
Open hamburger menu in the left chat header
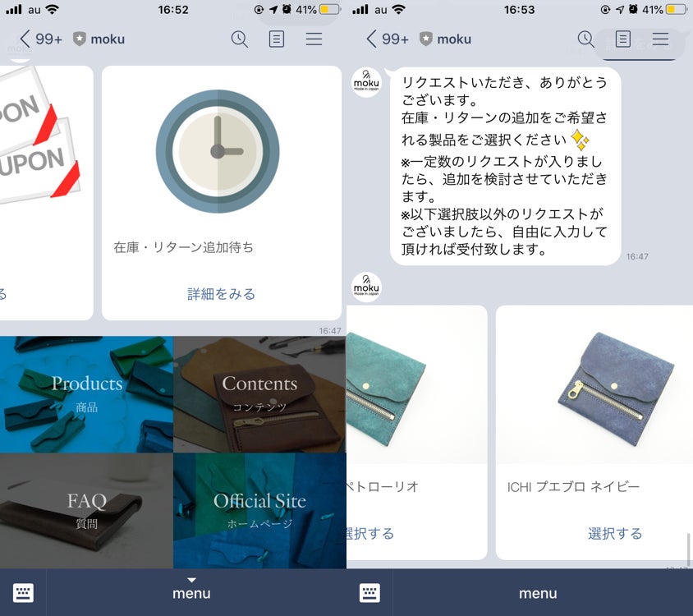click(x=314, y=39)
